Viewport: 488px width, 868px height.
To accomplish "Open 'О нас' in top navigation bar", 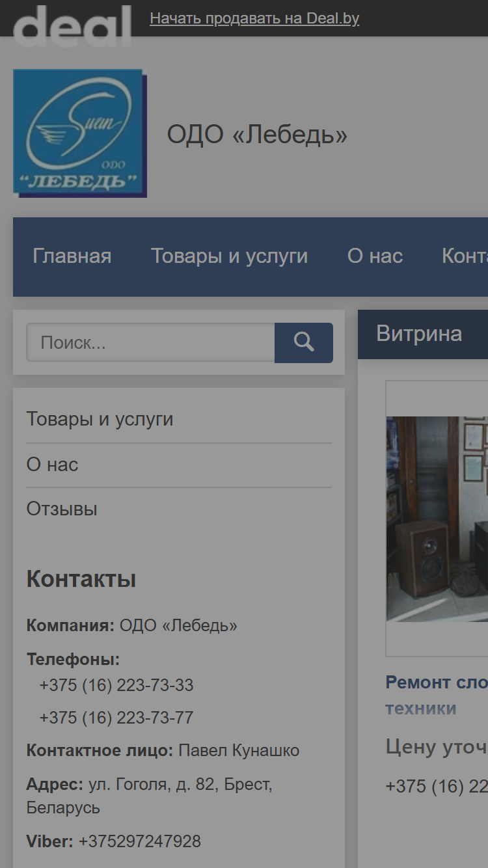I will (375, 256).
